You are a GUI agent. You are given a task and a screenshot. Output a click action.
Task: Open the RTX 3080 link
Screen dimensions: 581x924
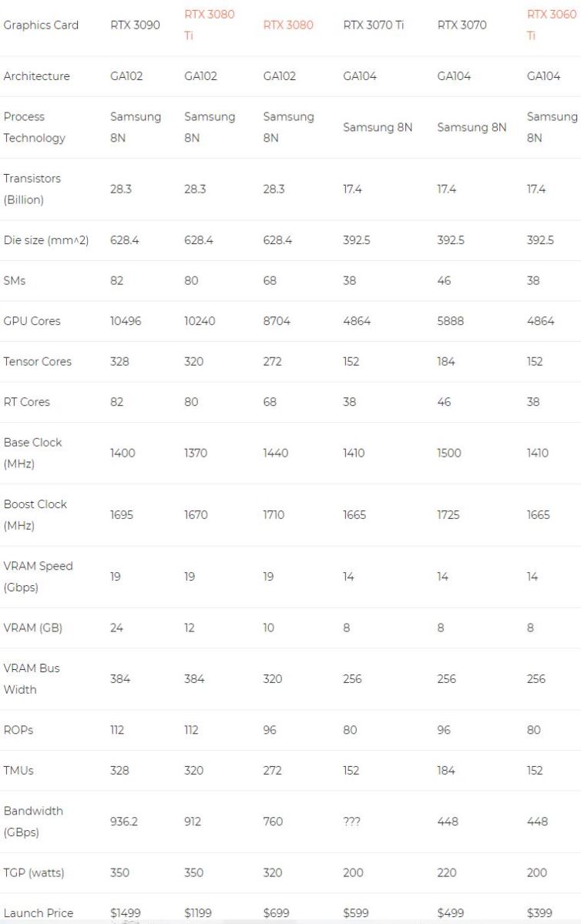click(x=288, y=25)
